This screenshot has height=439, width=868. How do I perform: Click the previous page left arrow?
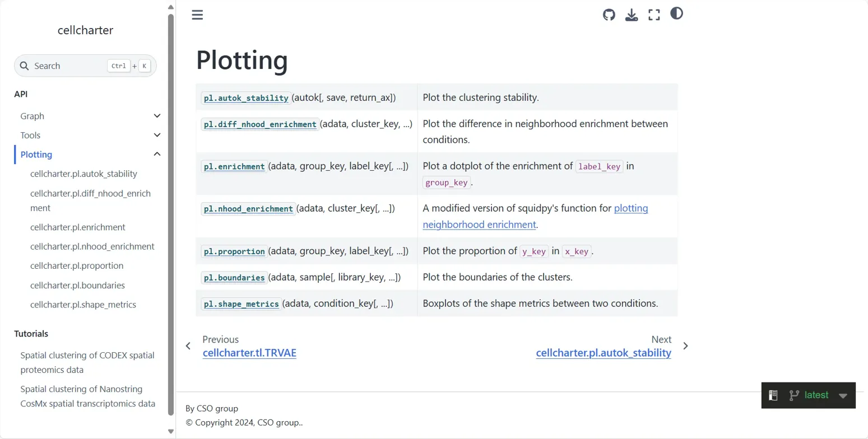(x=188, y=346)
